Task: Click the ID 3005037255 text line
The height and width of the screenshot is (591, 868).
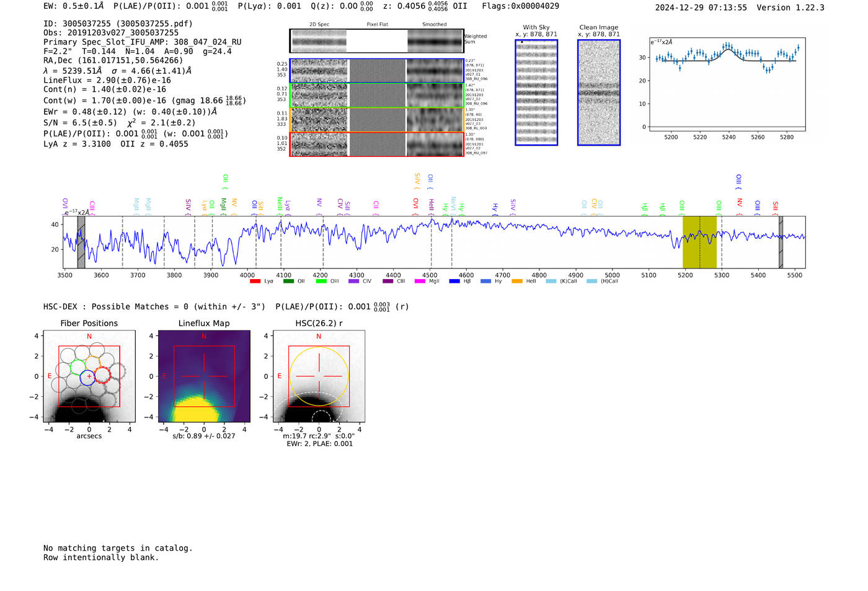Action: (118, 24)
